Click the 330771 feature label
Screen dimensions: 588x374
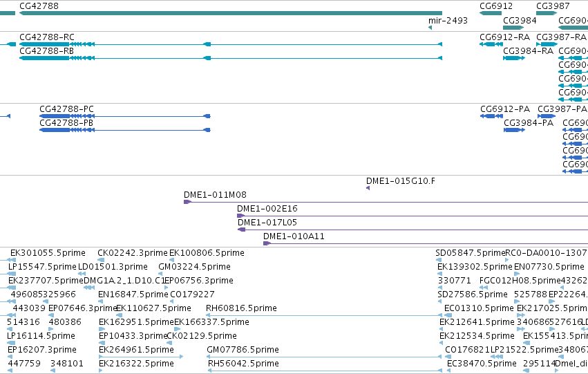point(455,281)
